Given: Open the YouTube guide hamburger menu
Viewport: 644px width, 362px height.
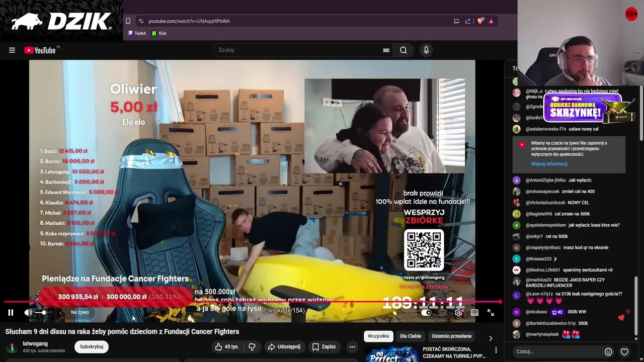Looking at the screenshot, I should (12, 50).
